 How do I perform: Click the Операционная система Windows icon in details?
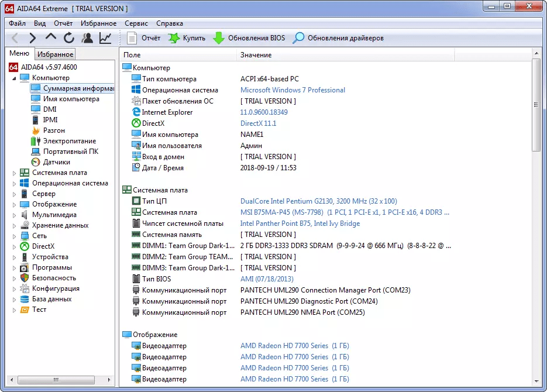click(x=136, y=90)
